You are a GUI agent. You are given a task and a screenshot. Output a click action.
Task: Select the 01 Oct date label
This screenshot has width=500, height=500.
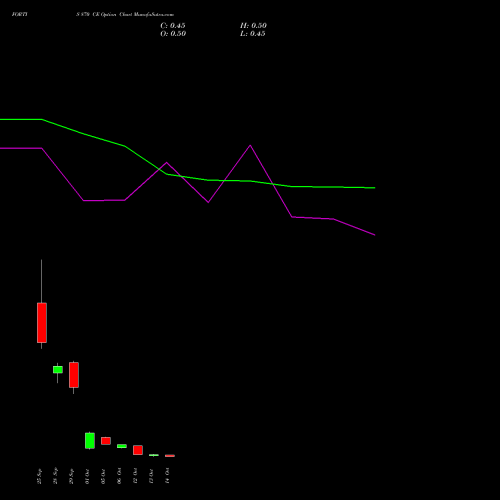(x=88, y=476)
